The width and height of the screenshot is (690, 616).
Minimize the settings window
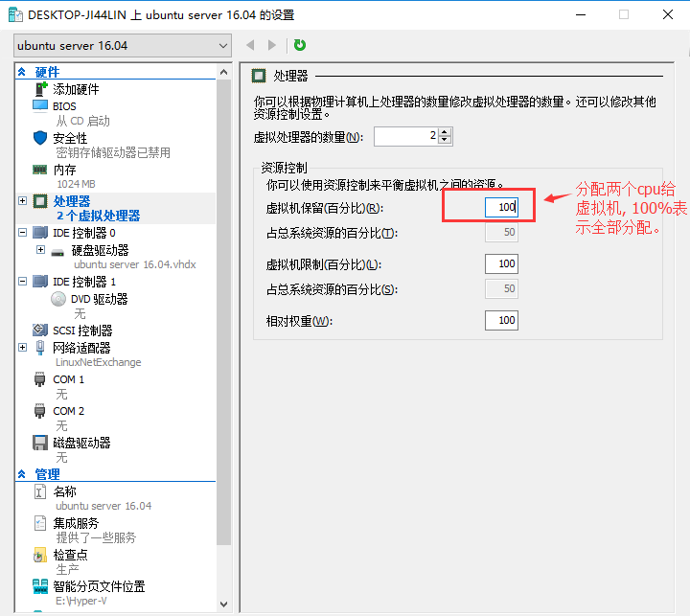pyautogui.click(x=581, y=14)
